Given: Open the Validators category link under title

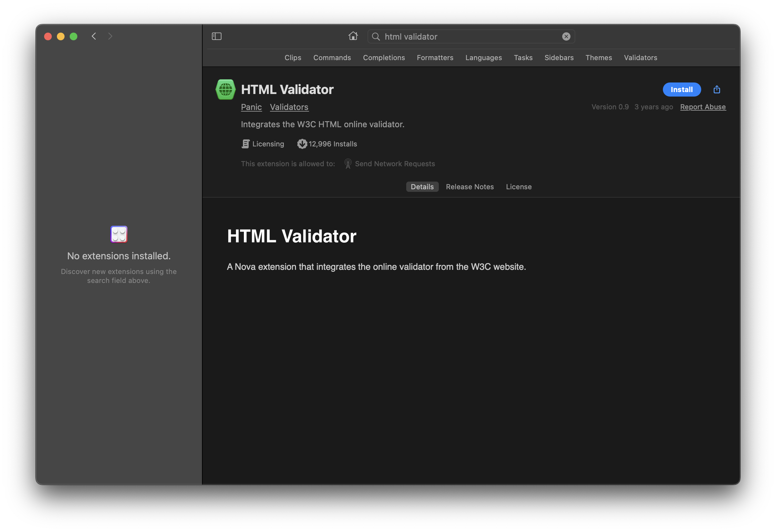Looking at the screenshot, I should (x=289, y=107).
